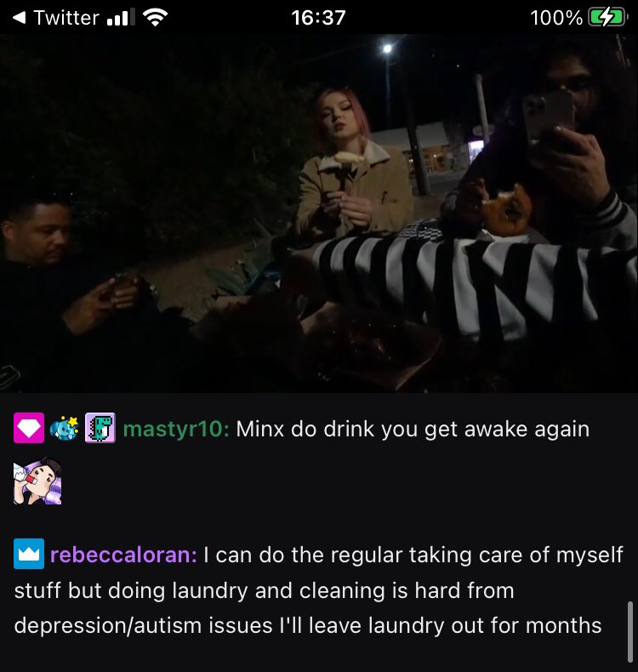Tap the back arrow to return to Twitter

(20, 18)
